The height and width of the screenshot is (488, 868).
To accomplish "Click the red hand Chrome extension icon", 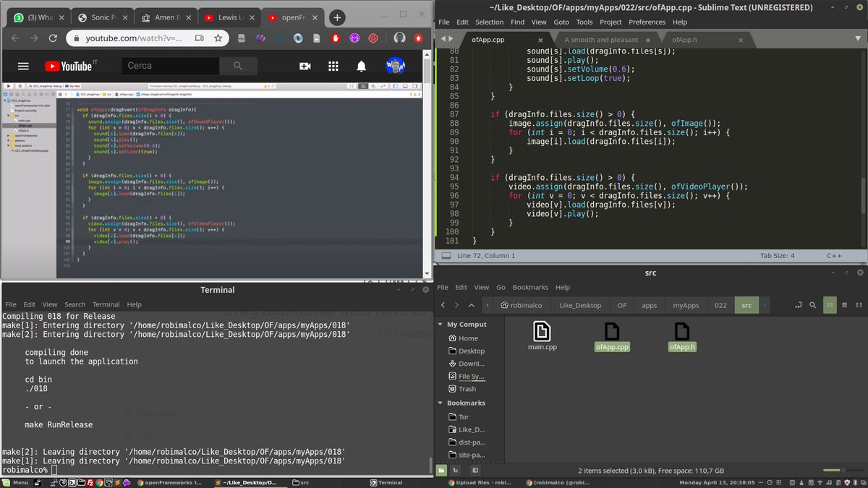I will click(x=336, y=38).
